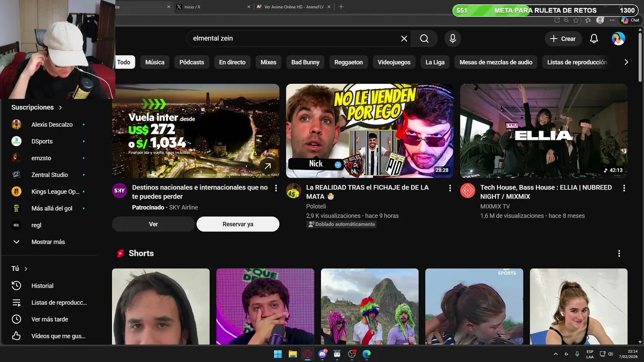Viewport: 644px width, 362px height.
Task: Open Zentral Studio subscription
Action: [x=49, y=175]
